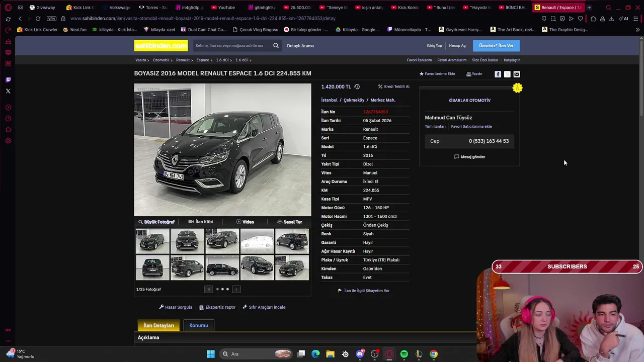Open the Ekspertiz Yaptır link
The width and height of the screenshot is (644, 362).
point(217,307)
